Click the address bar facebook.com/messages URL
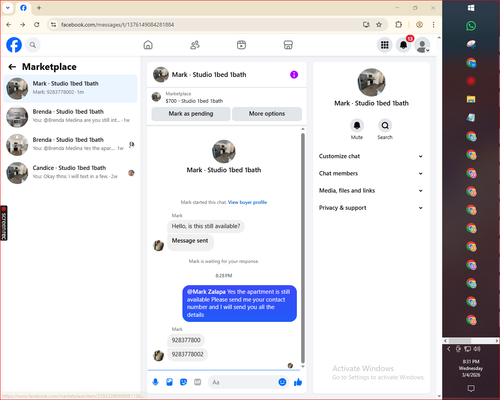Screen dimensions: 500x400 point(117,25)
